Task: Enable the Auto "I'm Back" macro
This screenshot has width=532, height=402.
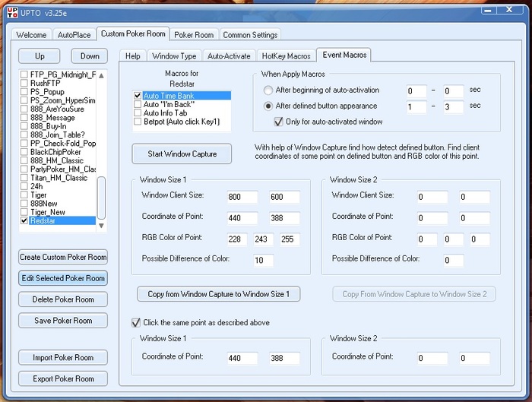Action: (138, 104)
